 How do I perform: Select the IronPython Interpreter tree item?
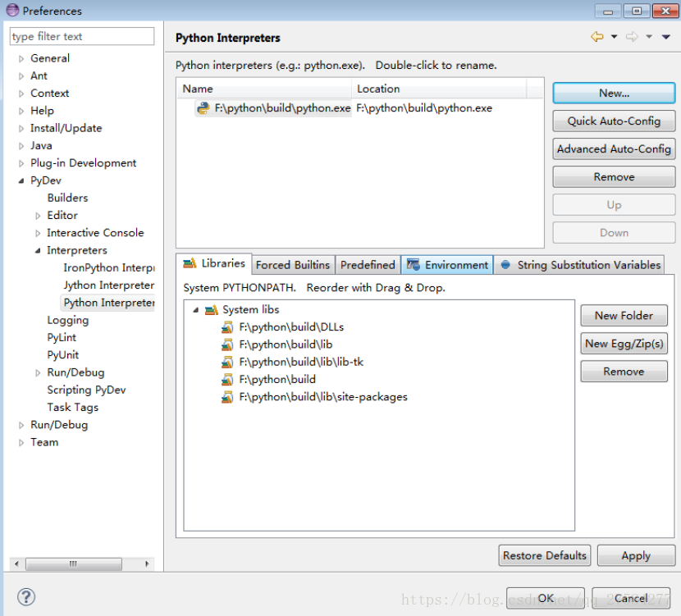108,268
